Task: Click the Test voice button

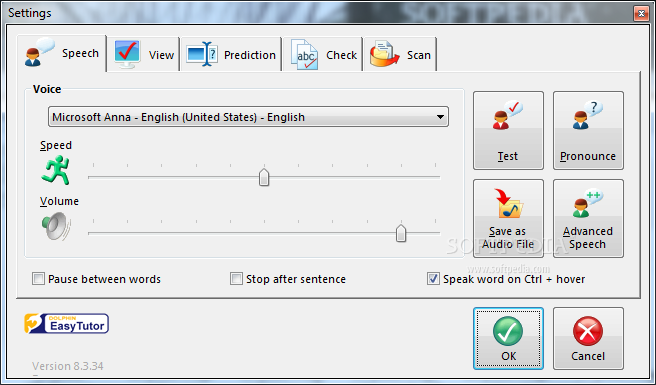Action: click(508, 131)
